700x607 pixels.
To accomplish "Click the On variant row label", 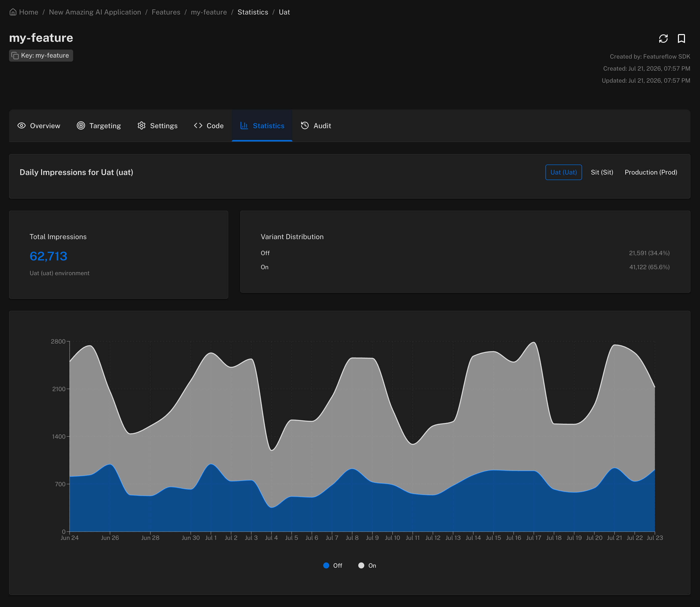I will point(264,267).
